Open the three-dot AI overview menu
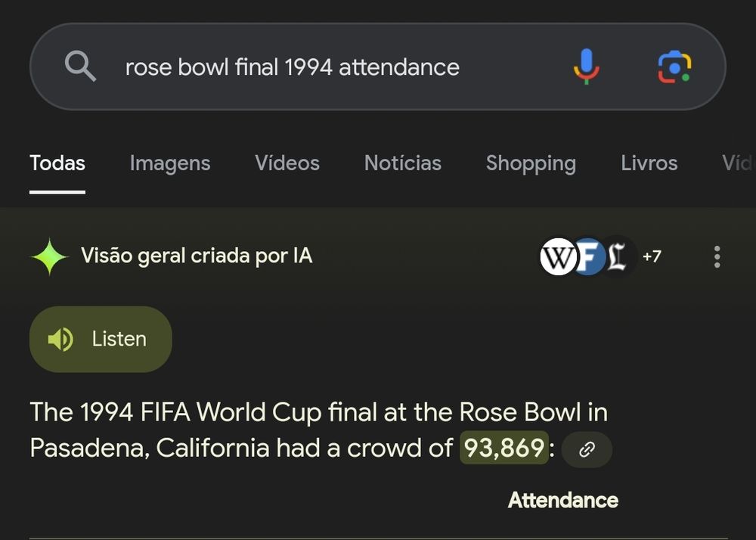Screen dimensions: 756x540 tap(717, 256)
